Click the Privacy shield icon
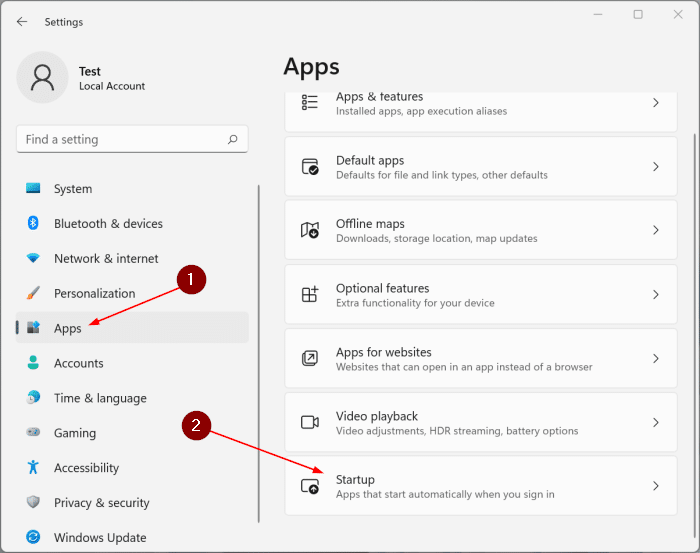This screenshot has width=700, height=553. tap(33, 502)
